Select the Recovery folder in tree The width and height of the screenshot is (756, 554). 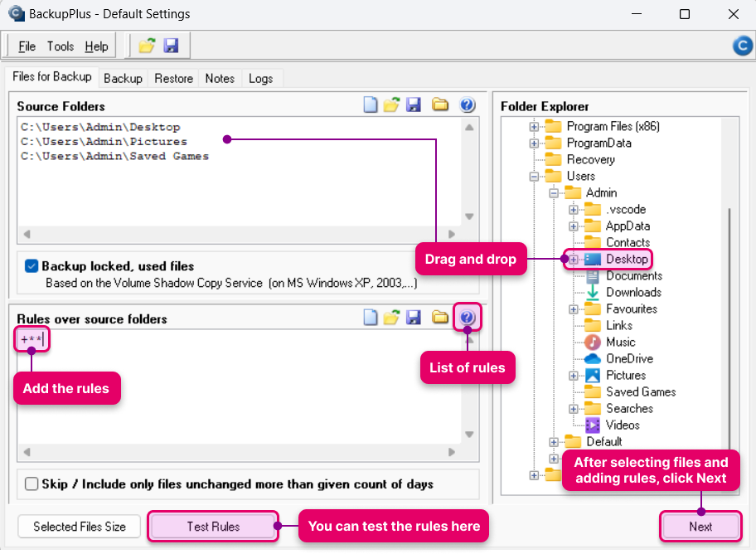pos(590,160)
